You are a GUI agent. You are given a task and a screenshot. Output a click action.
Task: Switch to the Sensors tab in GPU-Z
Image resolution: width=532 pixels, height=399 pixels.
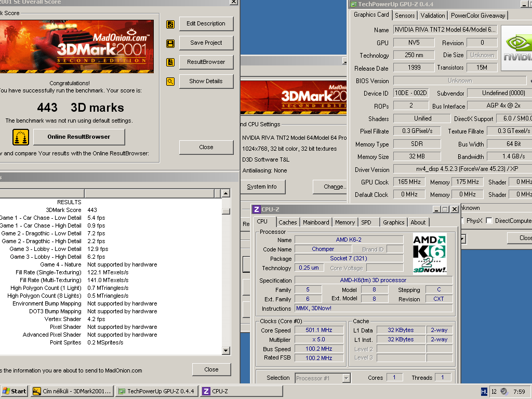(404, 15)
